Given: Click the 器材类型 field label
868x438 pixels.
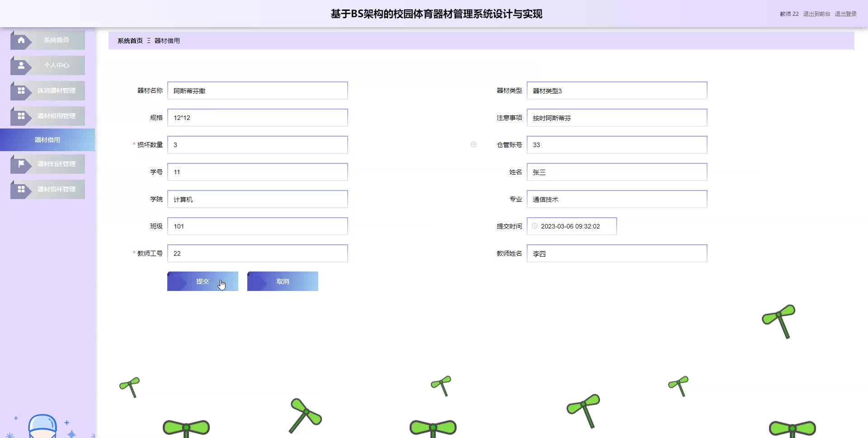Looking at the screenshot, I should (x=509, y=90).
